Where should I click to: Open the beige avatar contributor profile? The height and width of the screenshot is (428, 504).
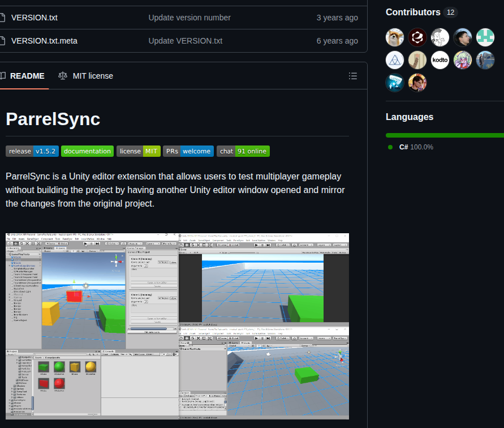coord(417,60)
